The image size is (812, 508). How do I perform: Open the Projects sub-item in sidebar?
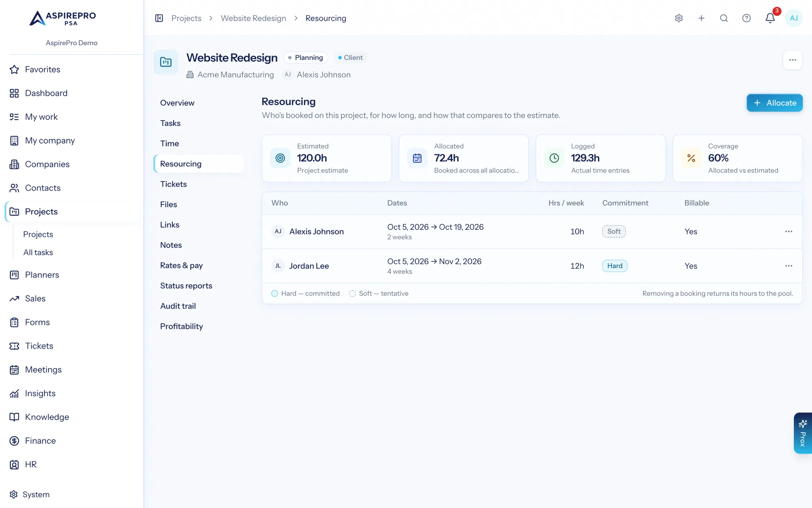pyautogui.click(x=38, y=234)
